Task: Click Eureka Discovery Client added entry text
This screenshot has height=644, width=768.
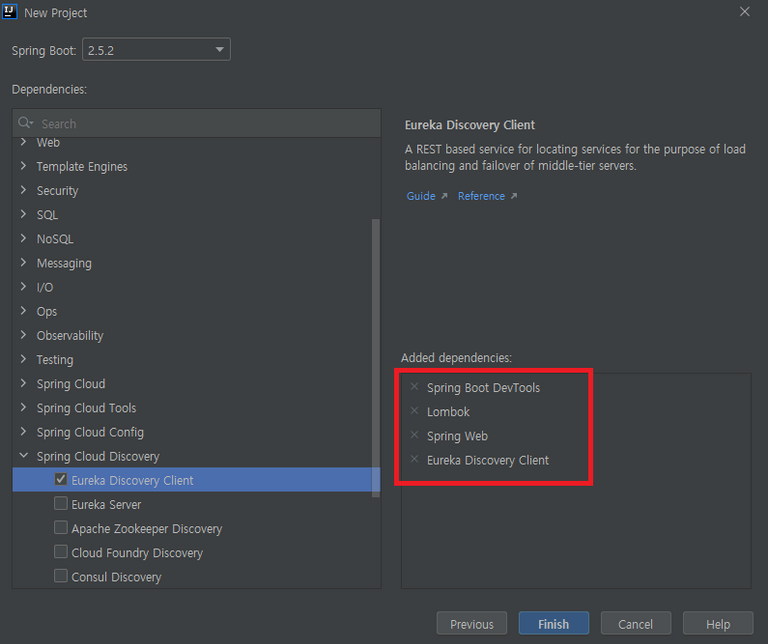Action: coord(488,460)
